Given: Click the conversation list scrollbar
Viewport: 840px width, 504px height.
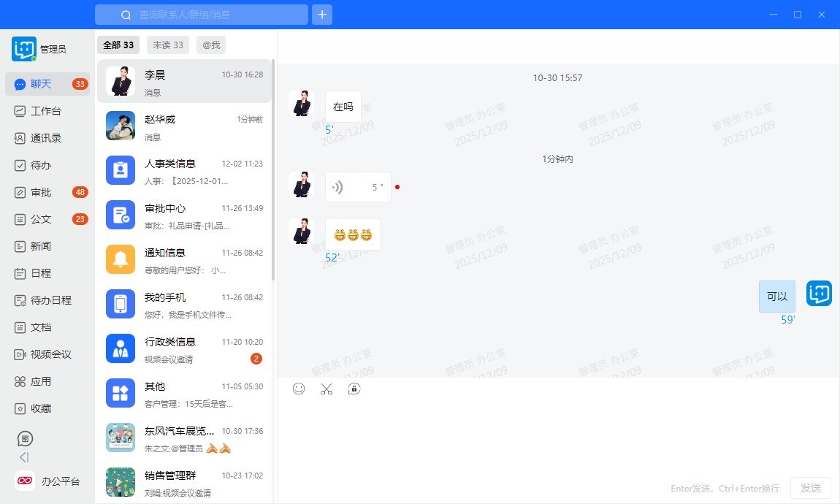Looking at the screenshot, I should click(273, 168).
